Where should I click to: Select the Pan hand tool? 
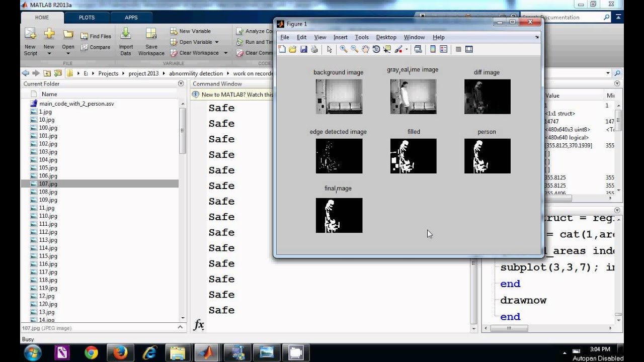pyautogui.click(x=365, y=49)
